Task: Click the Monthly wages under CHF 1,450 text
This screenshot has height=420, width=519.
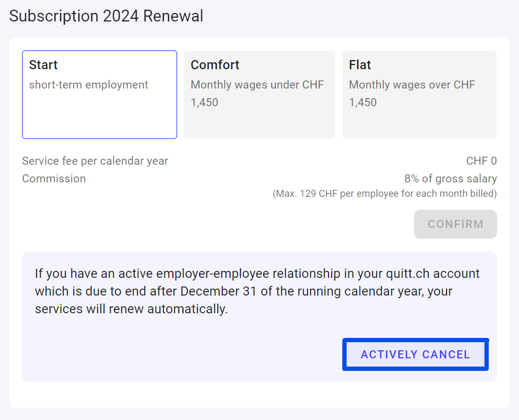Action: click(x=257, y=93)
